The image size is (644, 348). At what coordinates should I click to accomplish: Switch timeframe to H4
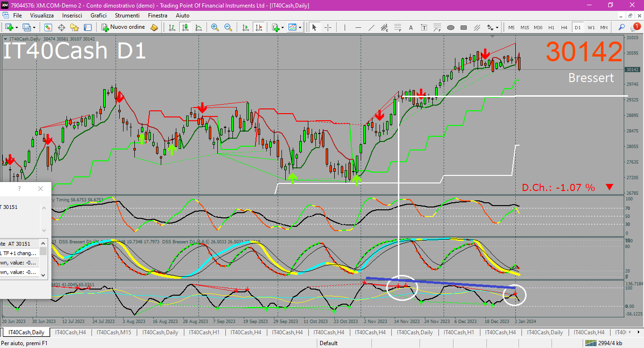564,27
